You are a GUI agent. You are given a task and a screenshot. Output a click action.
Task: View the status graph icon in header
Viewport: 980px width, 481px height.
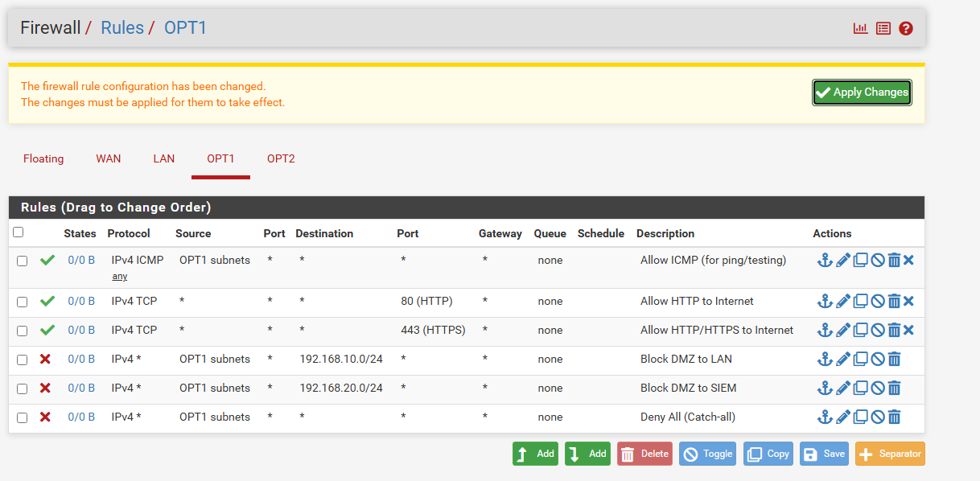click(861, 28)
